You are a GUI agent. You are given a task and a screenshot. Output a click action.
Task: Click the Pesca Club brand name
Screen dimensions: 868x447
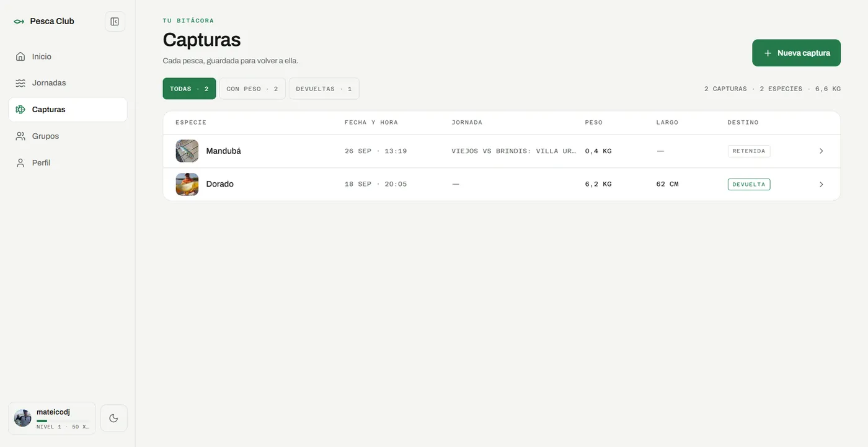tap(52, 21)
